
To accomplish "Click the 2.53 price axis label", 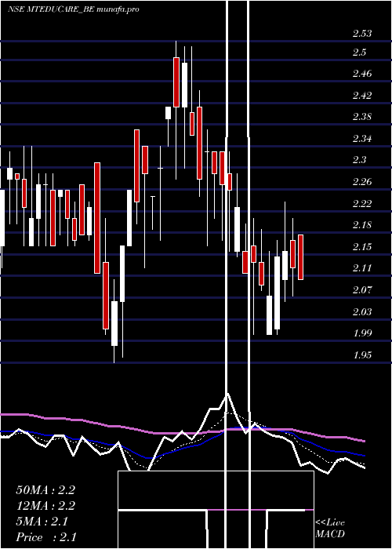I will (x=362, y=34).
